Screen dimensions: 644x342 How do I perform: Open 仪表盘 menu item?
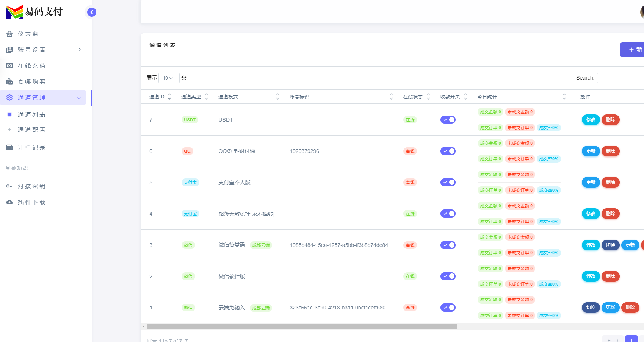pos(43,34)
